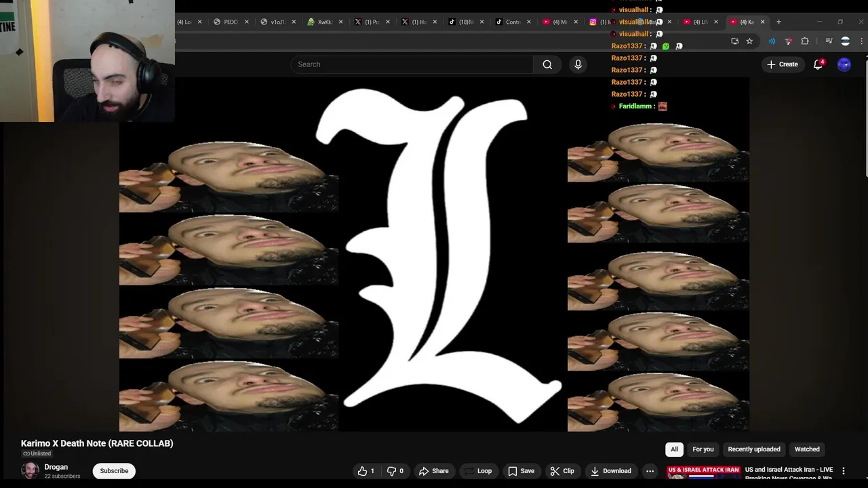This screenshot has height=488, width=868.
Task: Open more actions three-dot menu
Action: click(650, 471)
